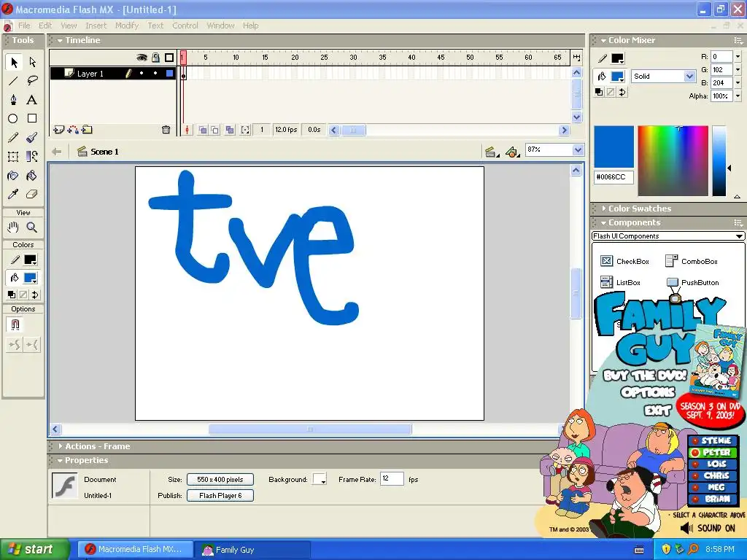This screenshot has height=560, width=747.
Task: Toggle Edit Multiple Frames button
Action: [230, 130]
